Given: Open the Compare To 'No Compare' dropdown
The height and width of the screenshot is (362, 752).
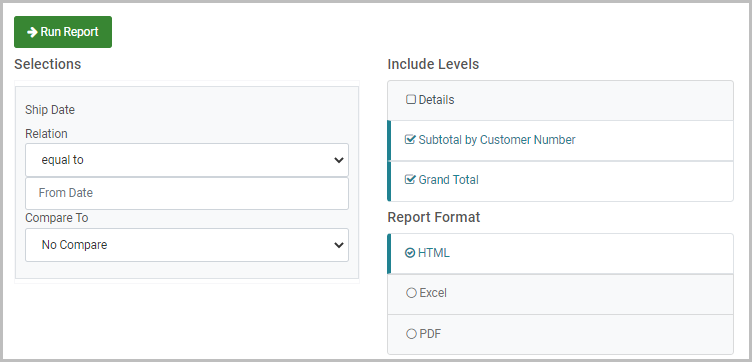Looking at the screenshot, I should pyautogui.click(x=187, y=245).
